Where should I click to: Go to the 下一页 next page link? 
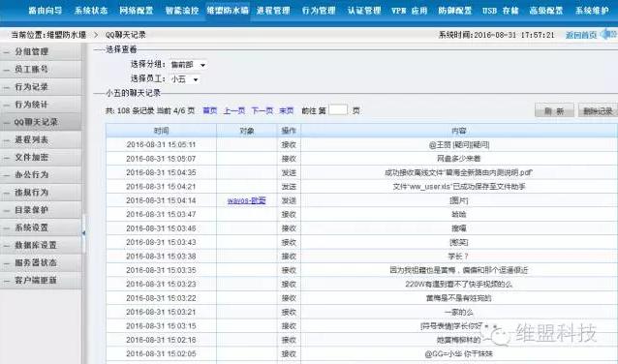point(263,110)
